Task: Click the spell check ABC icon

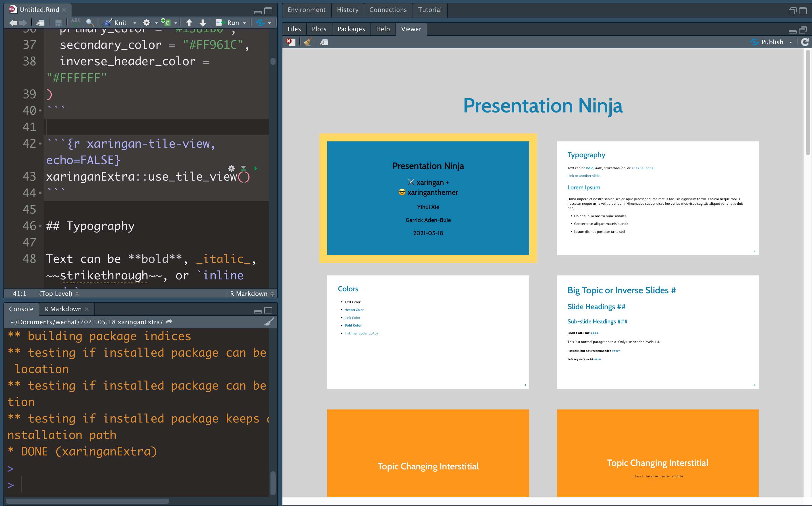Action: tap(76, 22)
